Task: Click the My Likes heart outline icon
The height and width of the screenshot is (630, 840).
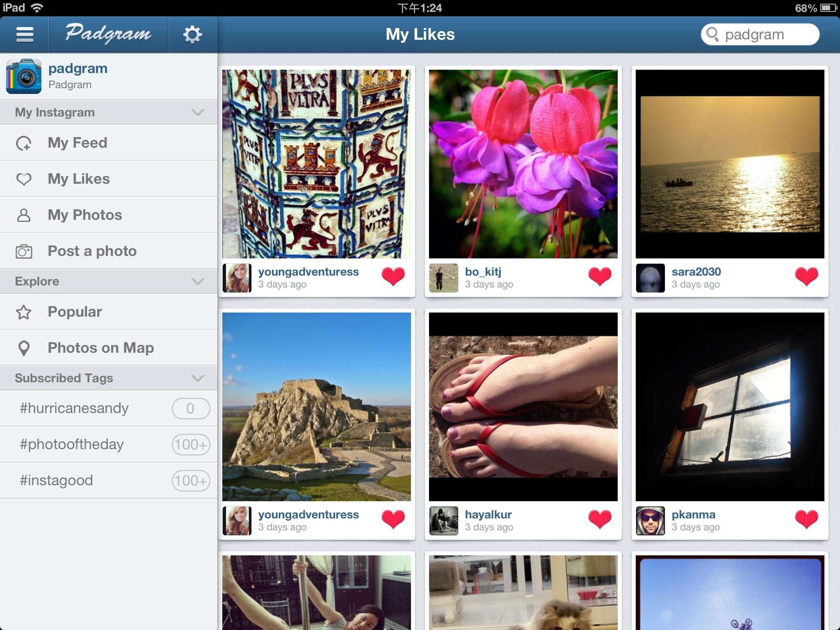Action: [x=24, y=179]
